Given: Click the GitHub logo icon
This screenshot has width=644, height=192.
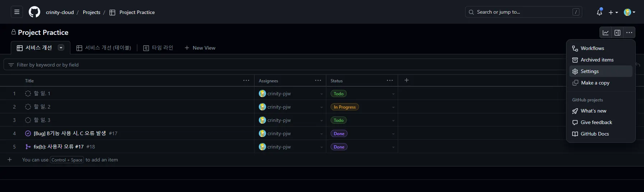Looking at the screenshot, I should [34, 12].
